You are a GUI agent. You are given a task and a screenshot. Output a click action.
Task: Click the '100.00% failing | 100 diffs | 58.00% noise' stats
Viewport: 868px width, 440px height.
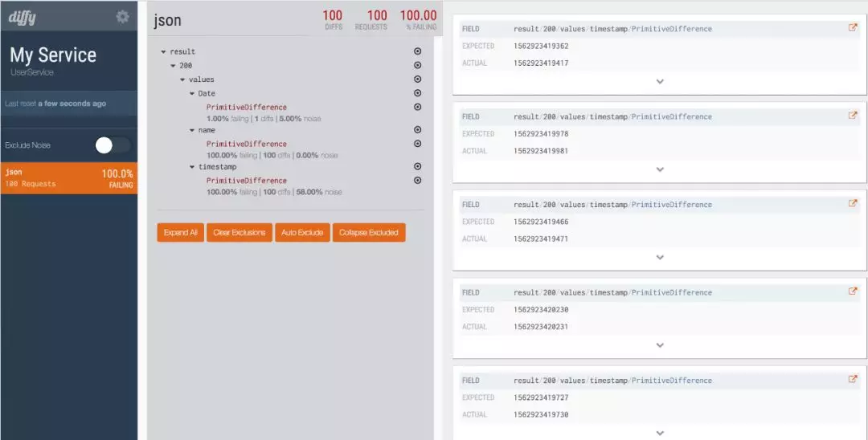(274, 192)
